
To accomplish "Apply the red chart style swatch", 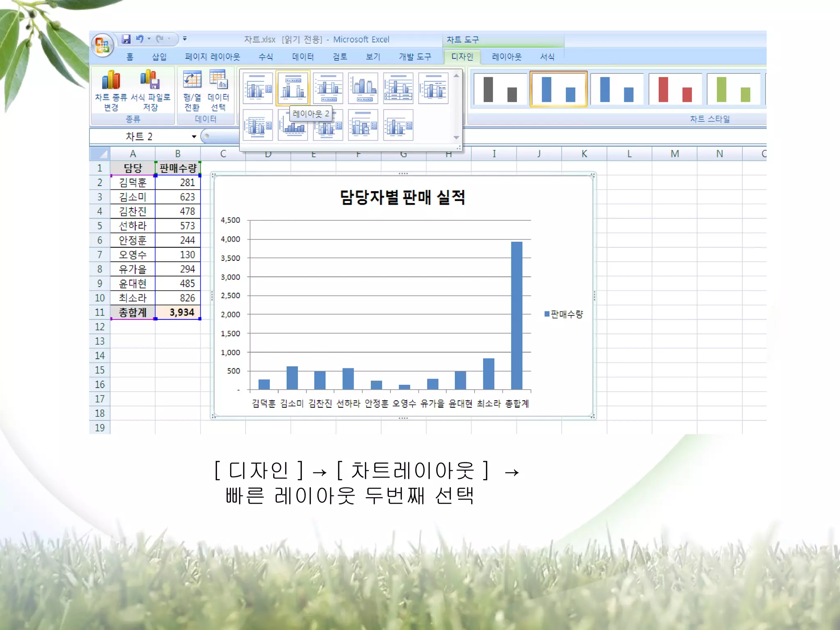I will tap(675, 89).
